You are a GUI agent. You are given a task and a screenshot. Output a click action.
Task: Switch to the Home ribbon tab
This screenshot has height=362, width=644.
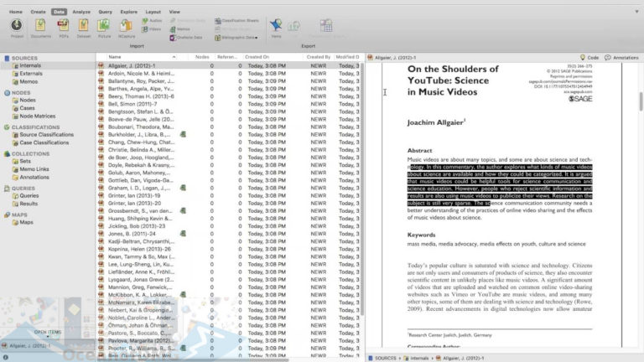point(16,12)
